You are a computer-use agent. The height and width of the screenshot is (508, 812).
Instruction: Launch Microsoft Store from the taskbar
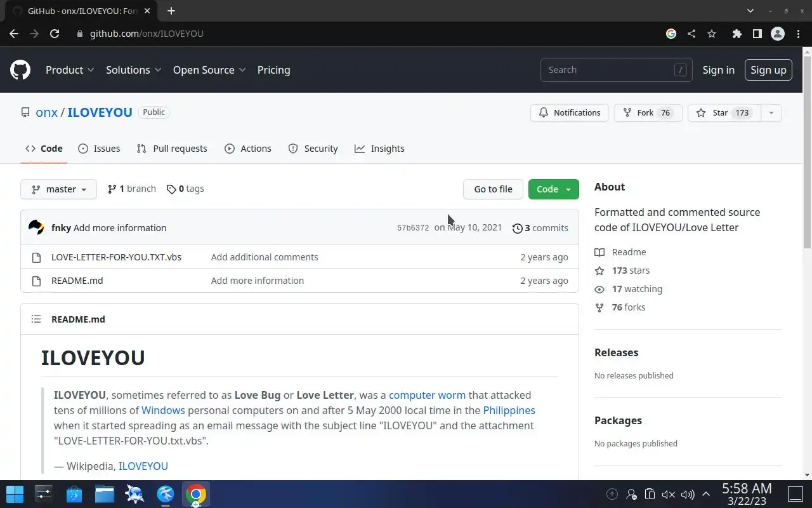(74, 494)
